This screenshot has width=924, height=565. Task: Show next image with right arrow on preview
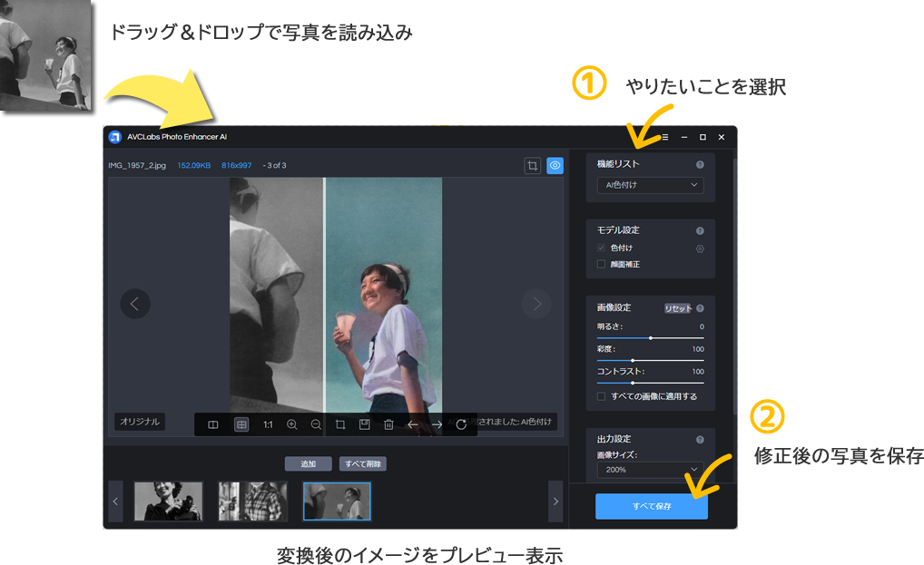coord(536,304)
